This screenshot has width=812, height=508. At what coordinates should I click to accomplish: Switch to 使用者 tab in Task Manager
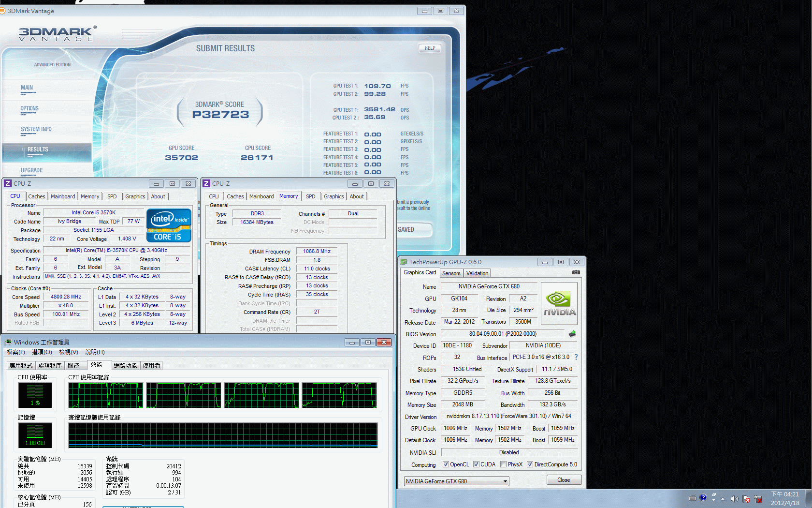click(x=152, y=366)
